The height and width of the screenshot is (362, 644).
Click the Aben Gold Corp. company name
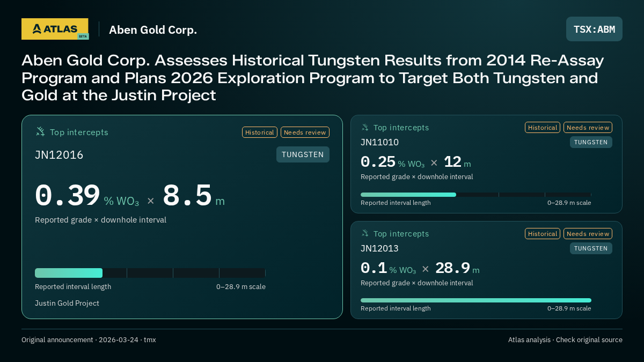(153, 29)
